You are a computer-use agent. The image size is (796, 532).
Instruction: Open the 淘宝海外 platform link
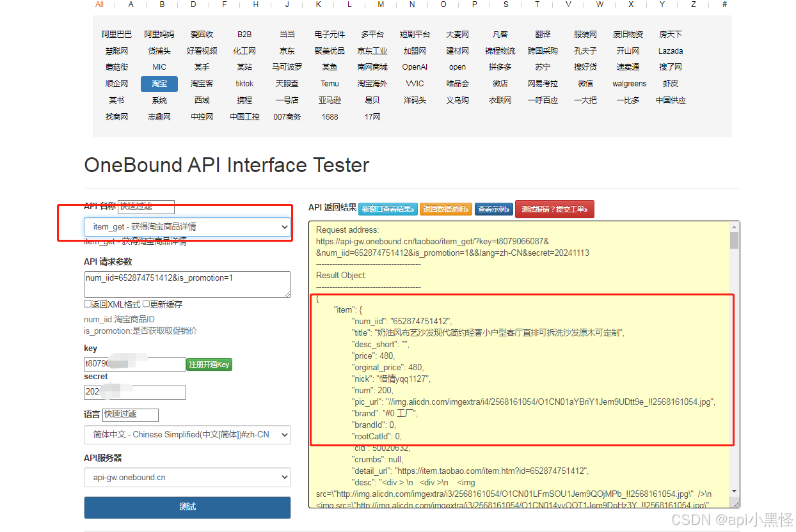pos(372,84)
